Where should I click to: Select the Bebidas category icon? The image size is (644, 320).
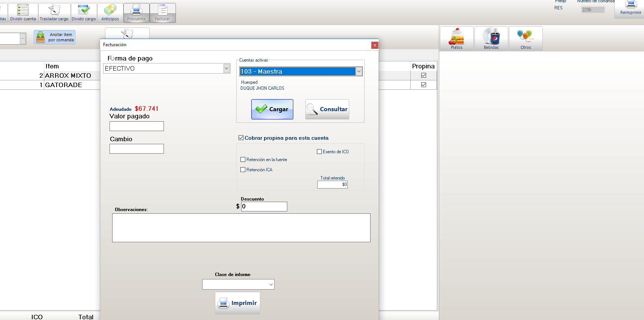click(x=491, y=38)
